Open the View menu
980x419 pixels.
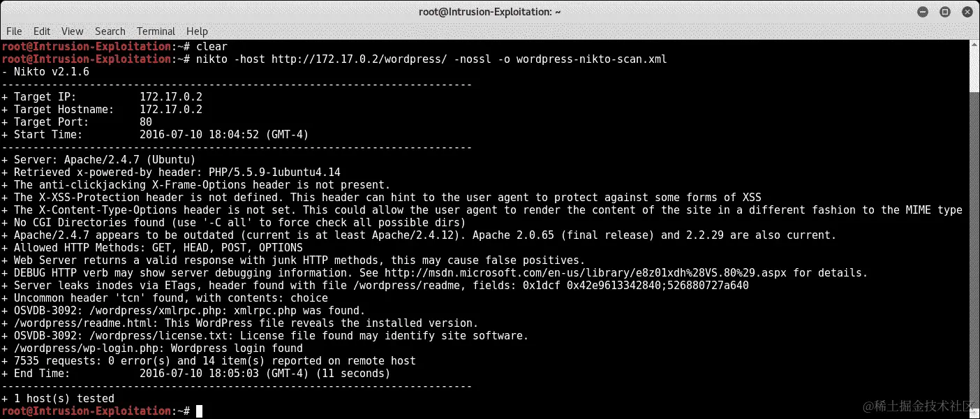(x=73, y=31)
